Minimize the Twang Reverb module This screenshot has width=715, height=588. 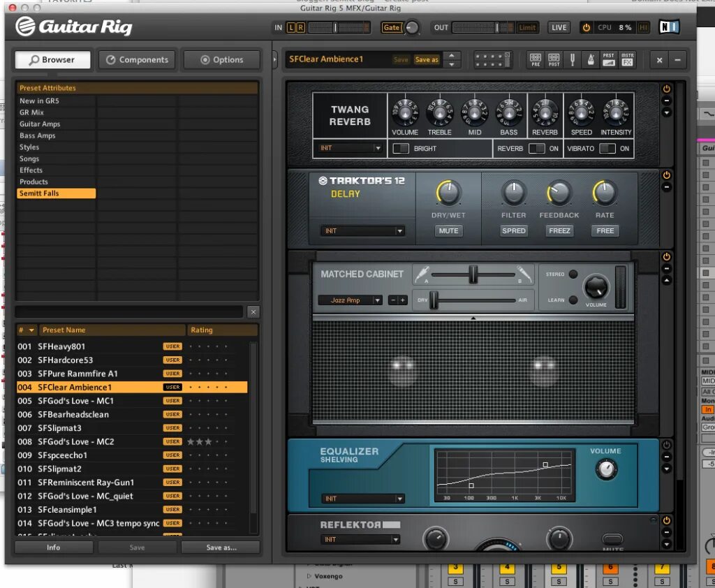tap(667, 101)
